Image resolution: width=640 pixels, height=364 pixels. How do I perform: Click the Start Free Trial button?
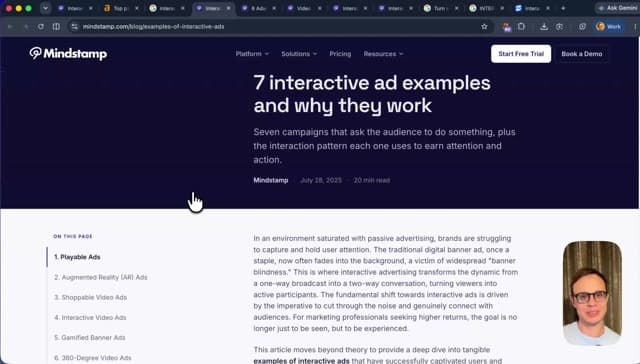click(x=521, y=54)
